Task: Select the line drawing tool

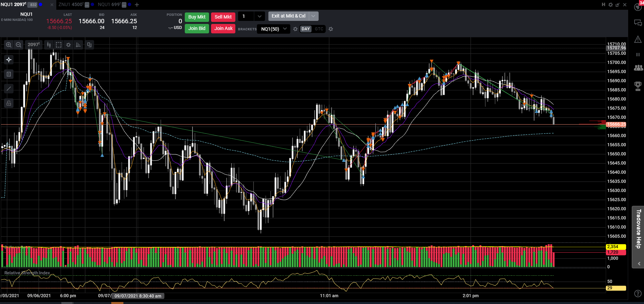Action: 9,89
